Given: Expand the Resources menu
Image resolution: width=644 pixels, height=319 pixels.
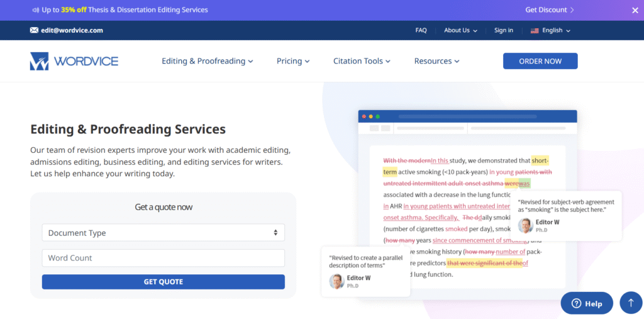Looking at the screenshot, I should pyautogui.click(x=436, y=61).
